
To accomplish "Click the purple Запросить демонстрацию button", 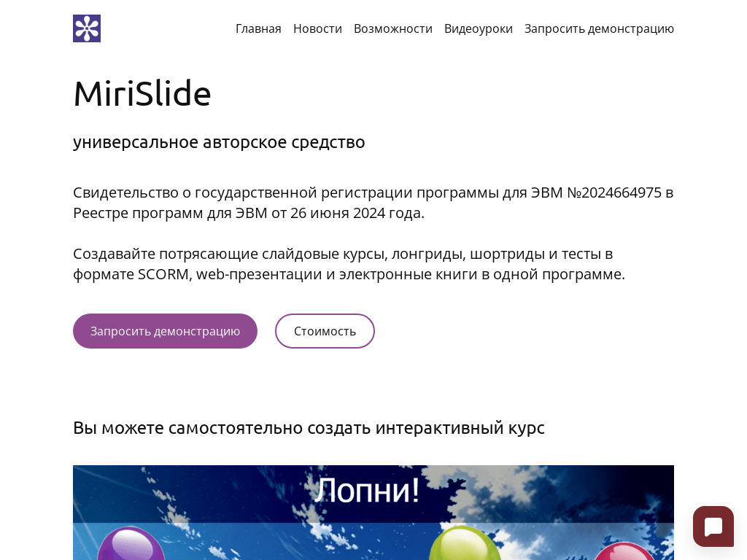I will (x=165, y=331).
